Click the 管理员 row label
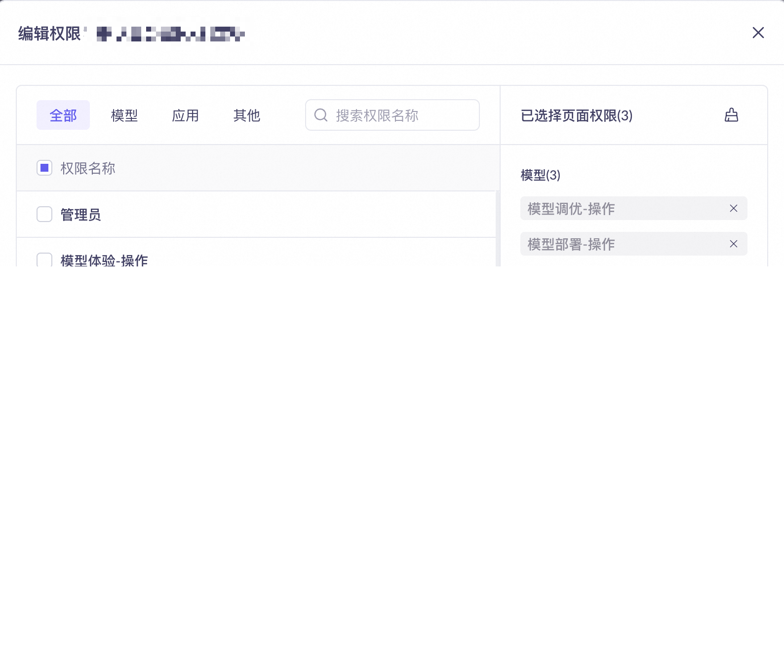The image size is (784, 672). [80, 215]
